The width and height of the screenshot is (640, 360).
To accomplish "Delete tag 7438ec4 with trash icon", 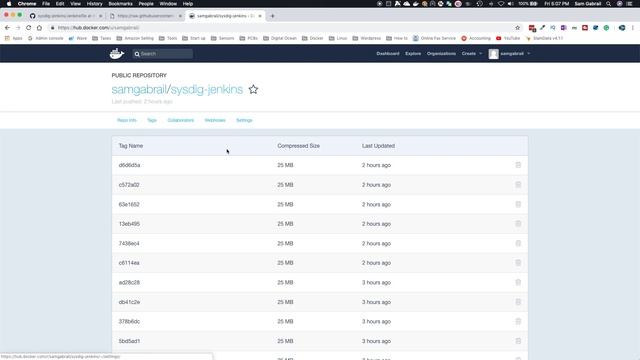I will [x=518, y=243].
